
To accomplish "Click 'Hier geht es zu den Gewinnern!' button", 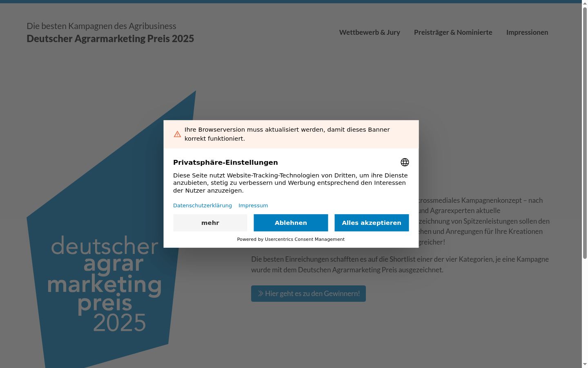I will click(308, 294).
